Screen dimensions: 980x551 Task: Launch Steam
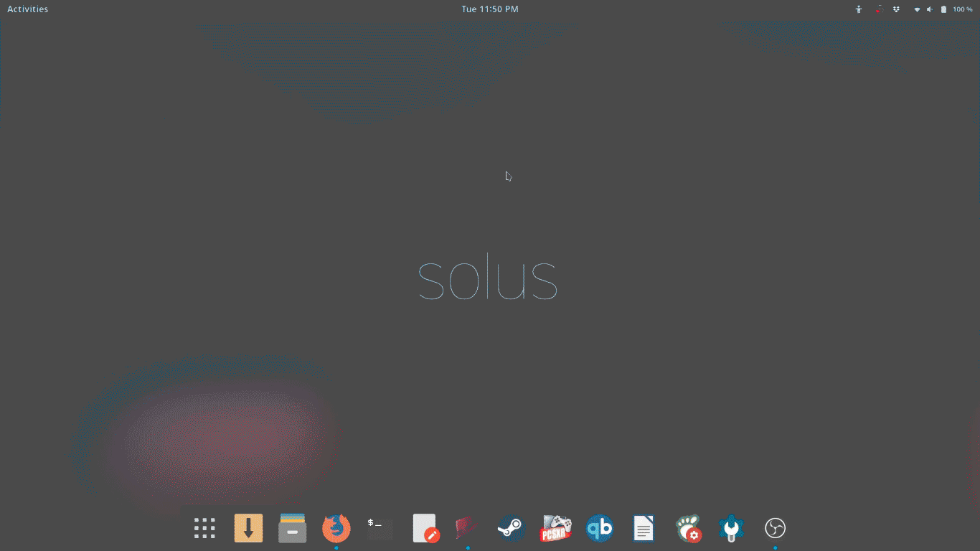click(x=512, y=529)
